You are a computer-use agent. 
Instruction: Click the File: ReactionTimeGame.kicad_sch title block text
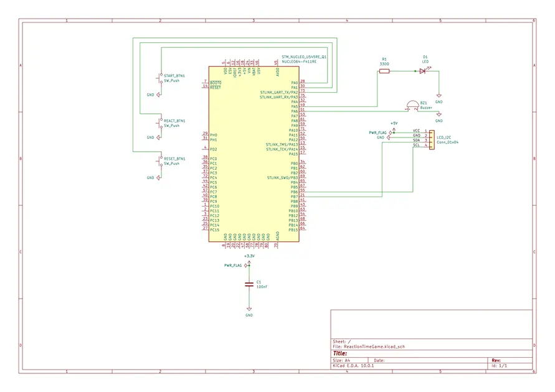(x=369, y=347)
